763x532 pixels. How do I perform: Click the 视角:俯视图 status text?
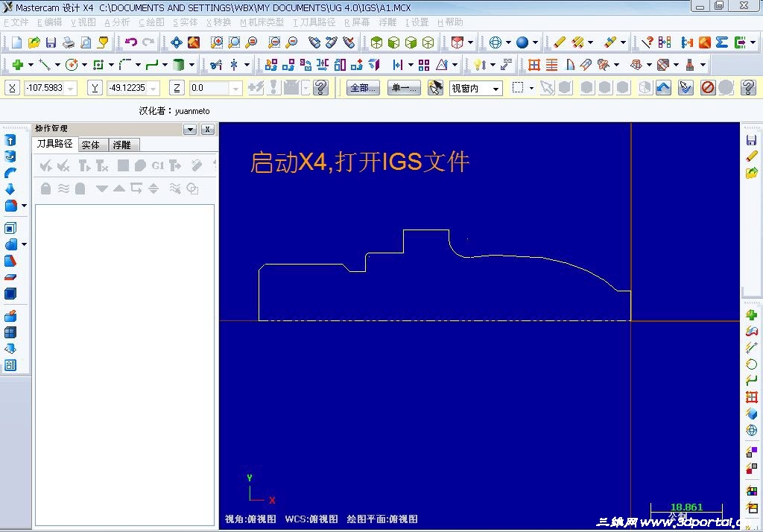click(x=250, y=519)
